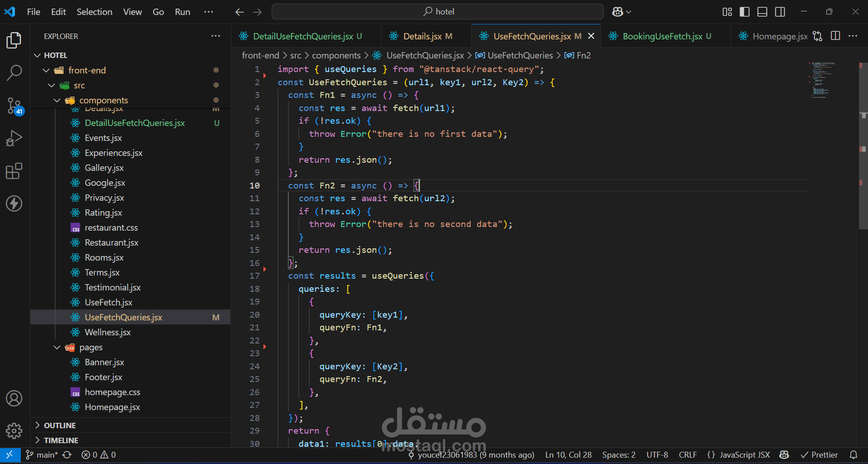Open notifications bell in status bar
Image resolution: width=868 pixels, height=464 pixels.
coord(853,454)
